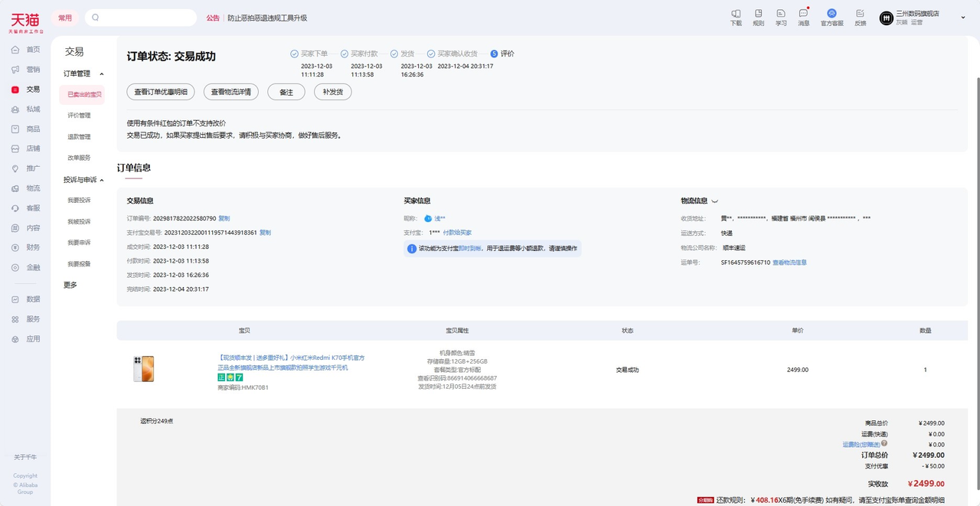
Task: Open the 商品 products icon
Action: click(x=15, y=129)
